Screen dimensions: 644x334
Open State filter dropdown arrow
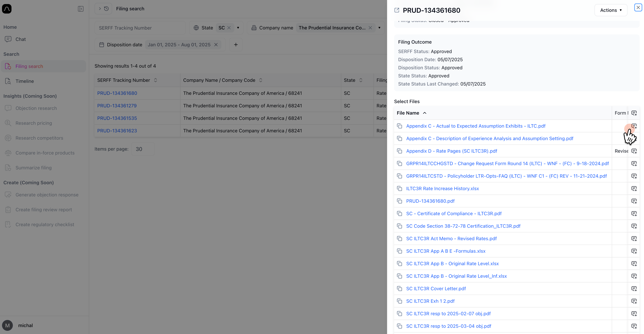pos(238,28)
